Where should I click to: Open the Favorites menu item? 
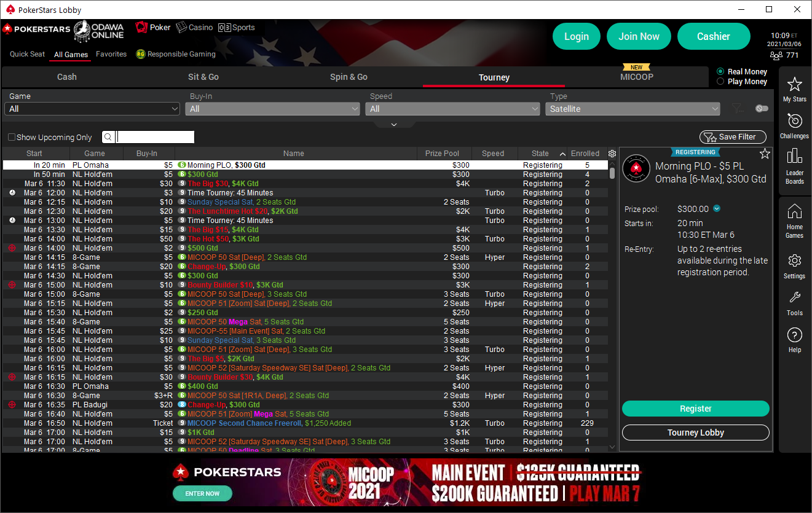pyautogui.click(x=111, y=54)
